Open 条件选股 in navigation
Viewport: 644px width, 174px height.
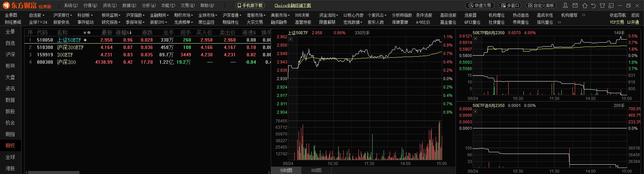click(424, 15)
